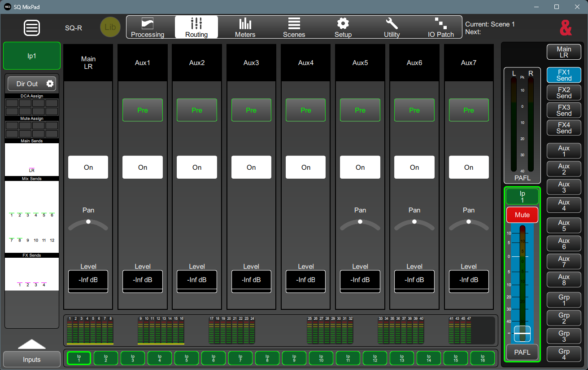Toggle Pre on Aux7 send
The image size is (588, 370).
point(469,110)
